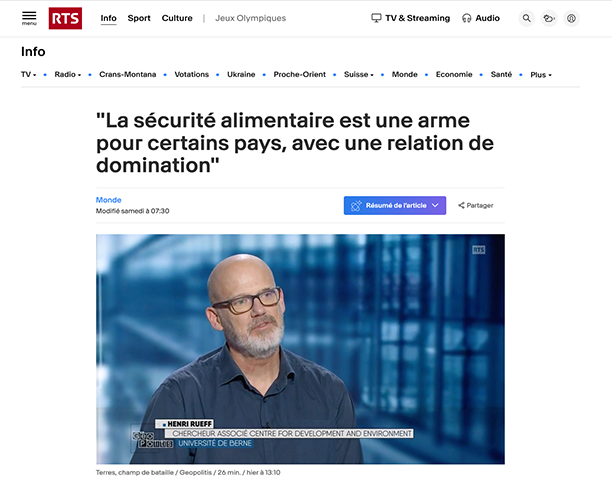This screenshot has width=612, height=482.
Task: Click the RTS logo
Action: (x=65, y=18)
